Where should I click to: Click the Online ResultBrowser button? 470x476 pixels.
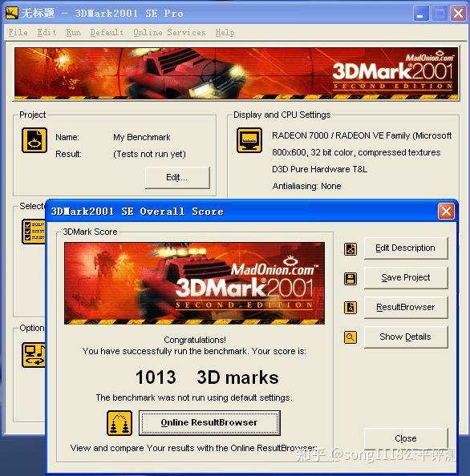(209, 423)
